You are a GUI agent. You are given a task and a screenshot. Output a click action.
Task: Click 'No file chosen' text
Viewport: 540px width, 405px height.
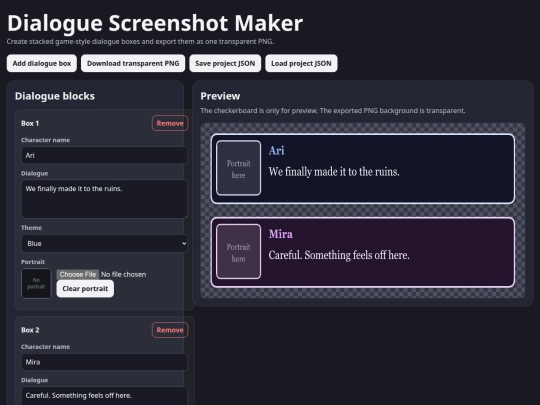click(123, 274)
